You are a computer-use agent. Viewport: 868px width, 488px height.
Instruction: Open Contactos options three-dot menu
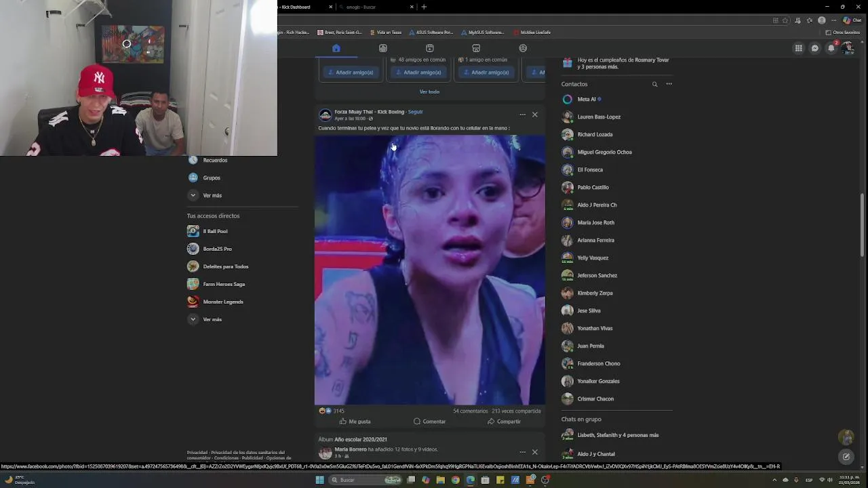669,84
